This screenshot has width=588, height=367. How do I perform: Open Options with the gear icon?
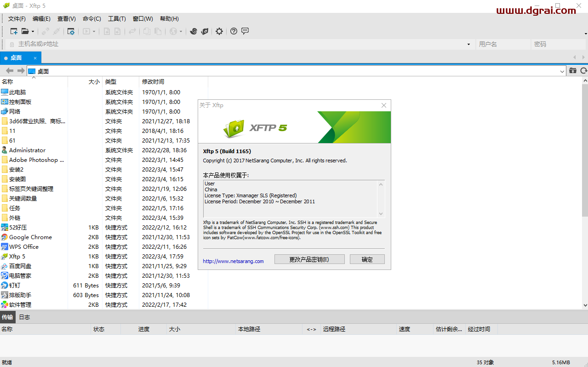pos(219,31)
